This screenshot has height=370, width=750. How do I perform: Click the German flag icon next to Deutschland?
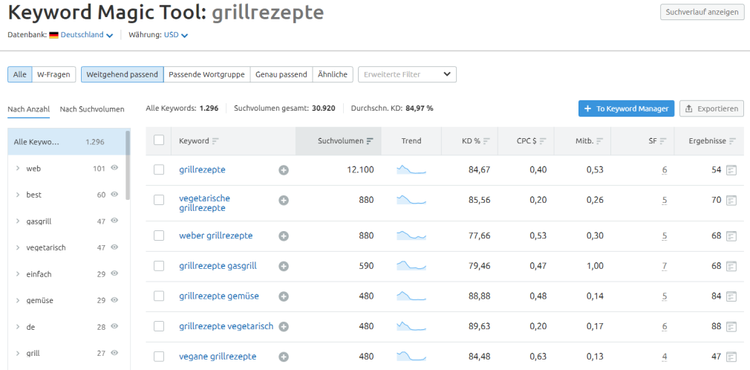pos(54,35)
